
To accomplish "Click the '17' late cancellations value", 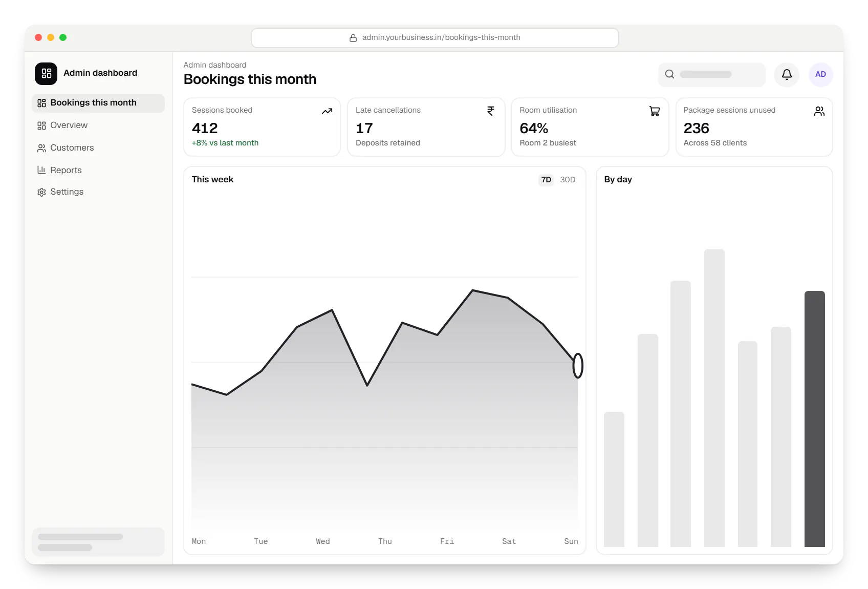I will click(x=364, y=128).
